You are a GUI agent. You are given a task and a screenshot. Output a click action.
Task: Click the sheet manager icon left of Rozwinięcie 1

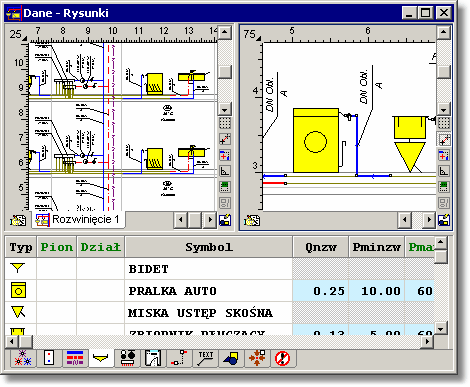[18, 220]
